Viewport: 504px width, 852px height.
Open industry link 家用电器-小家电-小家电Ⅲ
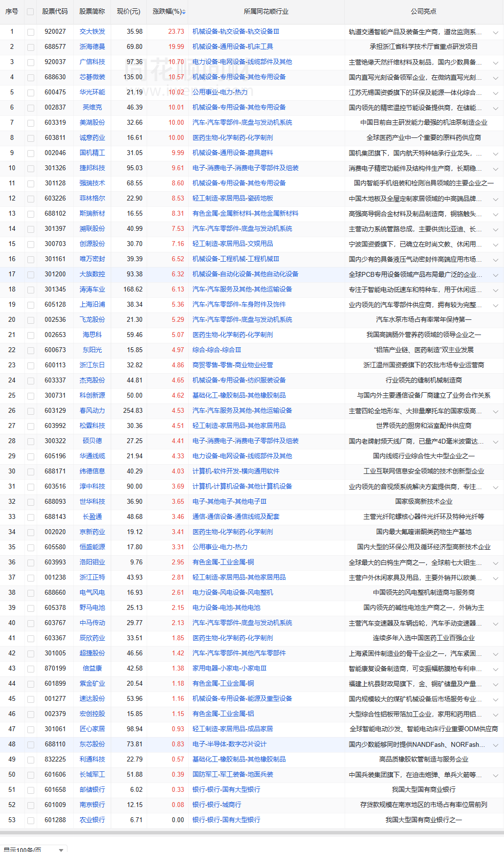[x=230, y=668]
